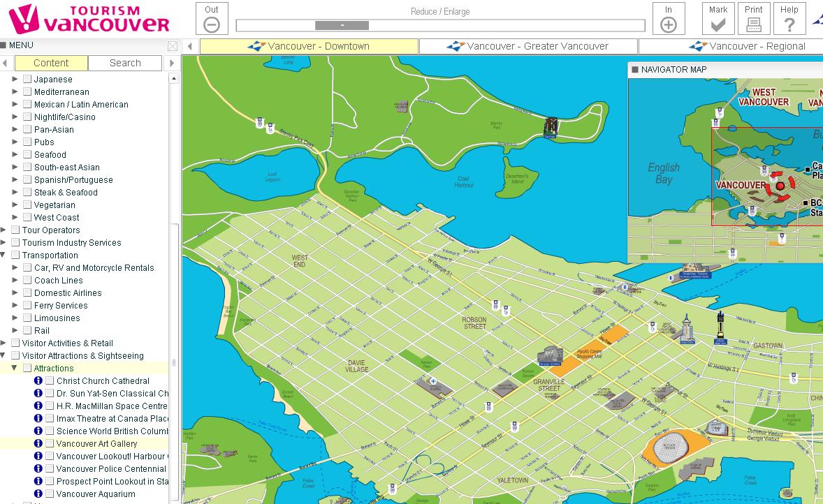
Task: Click the right arrow beside the Search tab
Action: 172,63
